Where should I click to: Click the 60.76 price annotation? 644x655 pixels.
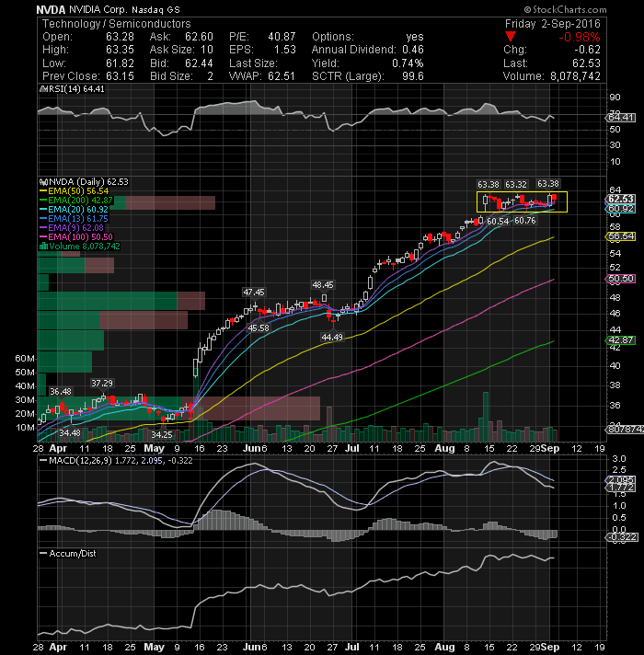click(525, 221)
